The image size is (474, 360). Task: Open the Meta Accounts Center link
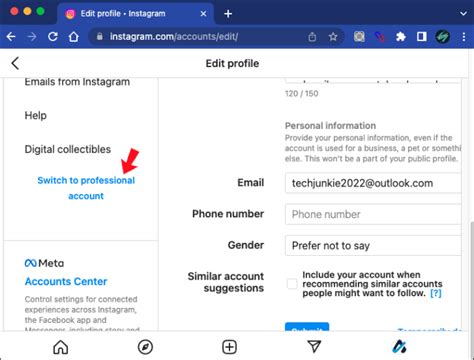66,281
